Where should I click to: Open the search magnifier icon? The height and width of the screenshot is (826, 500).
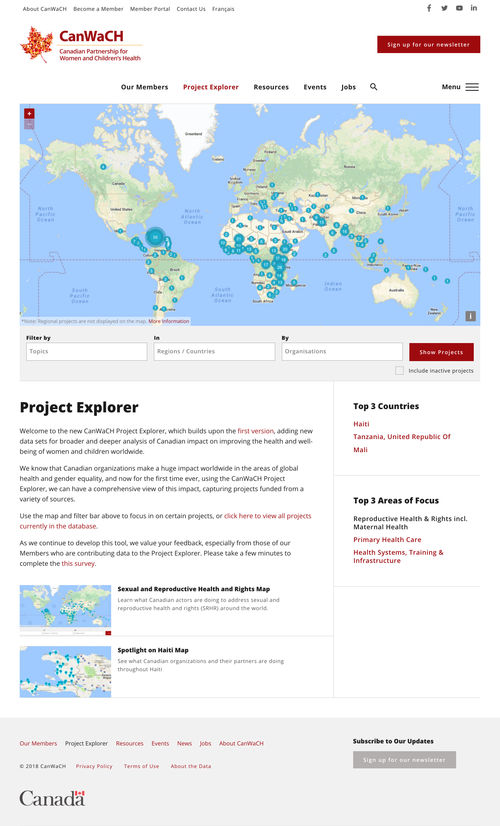coord(374,87)
